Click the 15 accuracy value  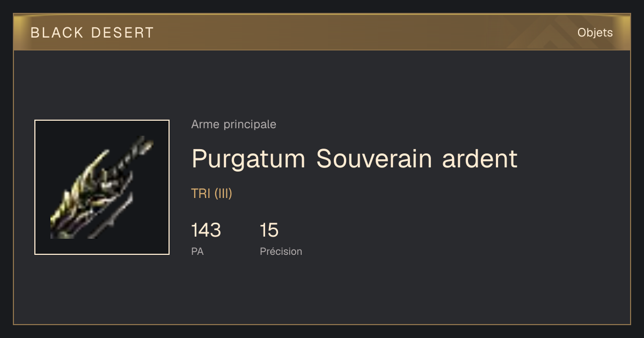[x=269, y=230]
